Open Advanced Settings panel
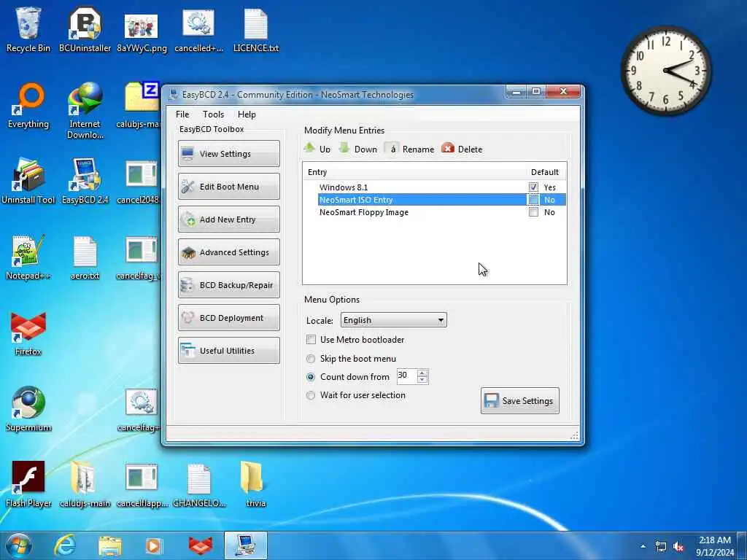747x560 pixels. point(228,252)
